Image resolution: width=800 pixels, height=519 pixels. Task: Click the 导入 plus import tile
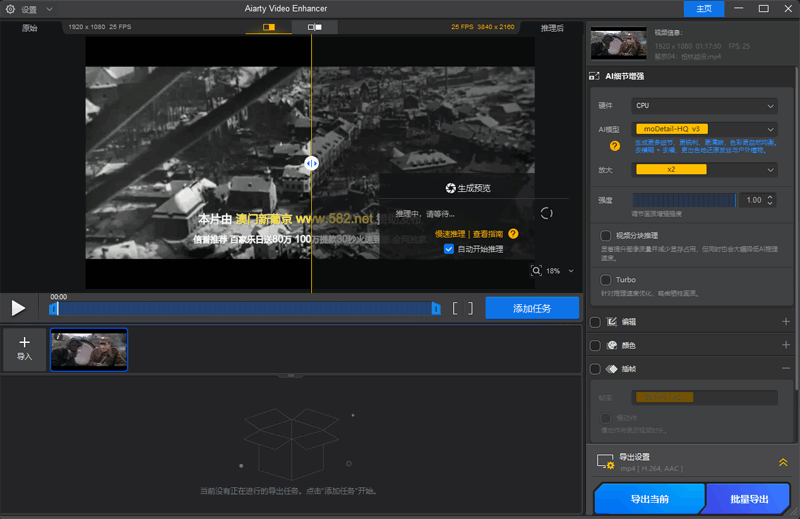click(x=25, y=349)
